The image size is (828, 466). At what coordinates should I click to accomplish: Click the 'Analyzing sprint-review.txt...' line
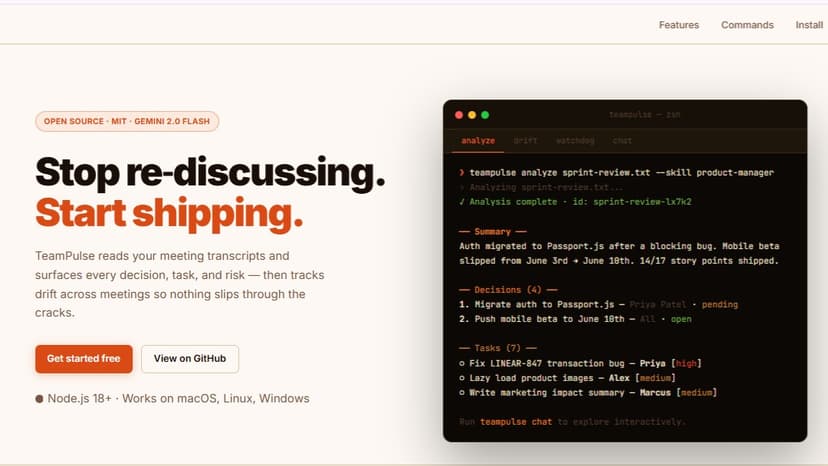point(541,188)
